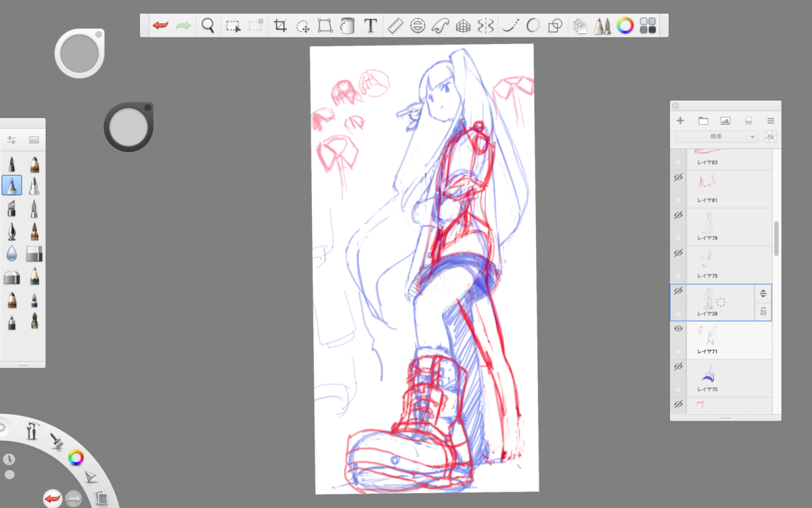The image size is (812, 508).
Task: Add an image layer
Action: pyautogui.click(x=725, y=121)
